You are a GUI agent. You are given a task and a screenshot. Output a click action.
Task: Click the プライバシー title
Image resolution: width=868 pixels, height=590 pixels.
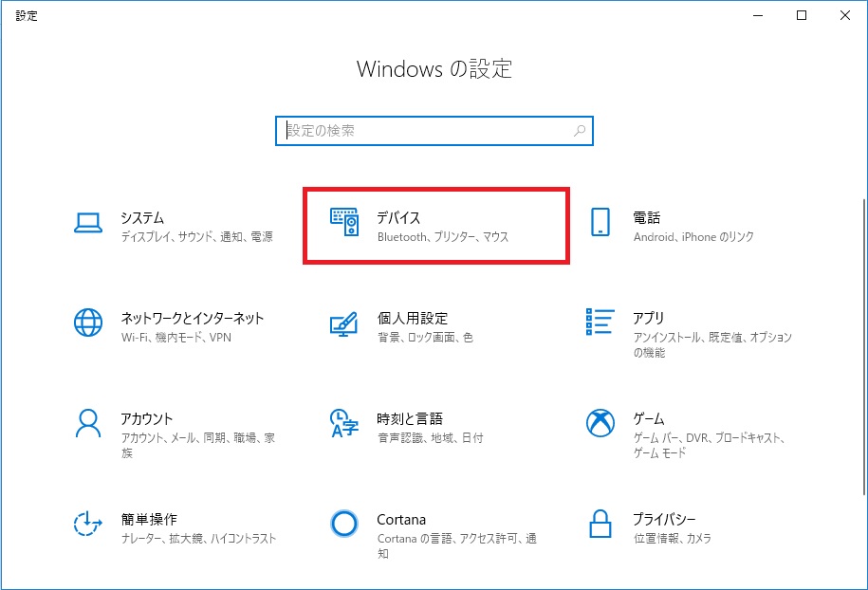[x=664, y=519]
